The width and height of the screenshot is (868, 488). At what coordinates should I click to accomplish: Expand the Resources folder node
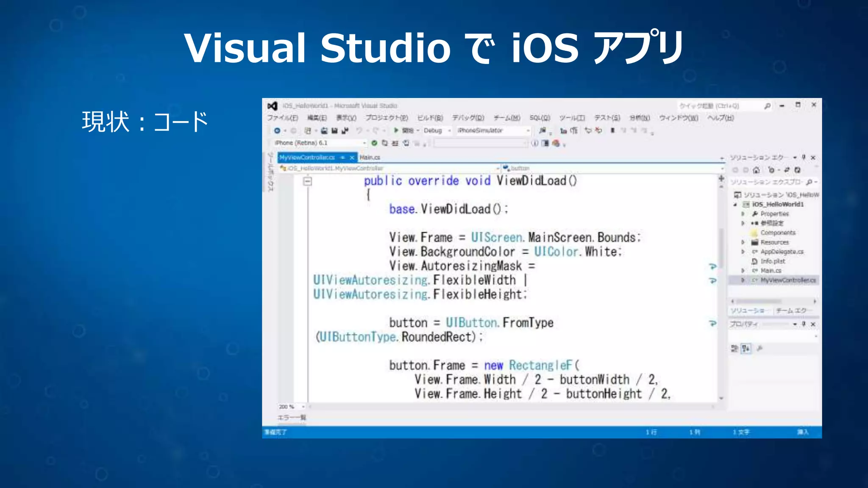pos(743,242)
